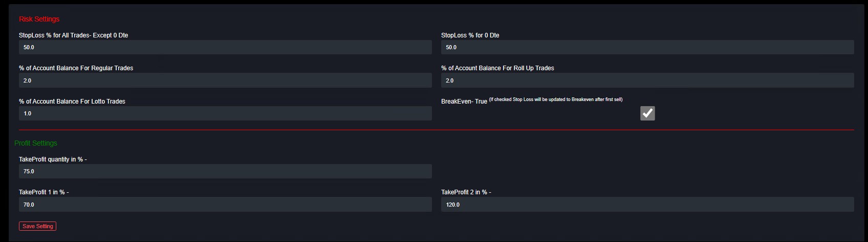
Task: Focus the TakeProfit 2 input field
Action: point(647,205)
